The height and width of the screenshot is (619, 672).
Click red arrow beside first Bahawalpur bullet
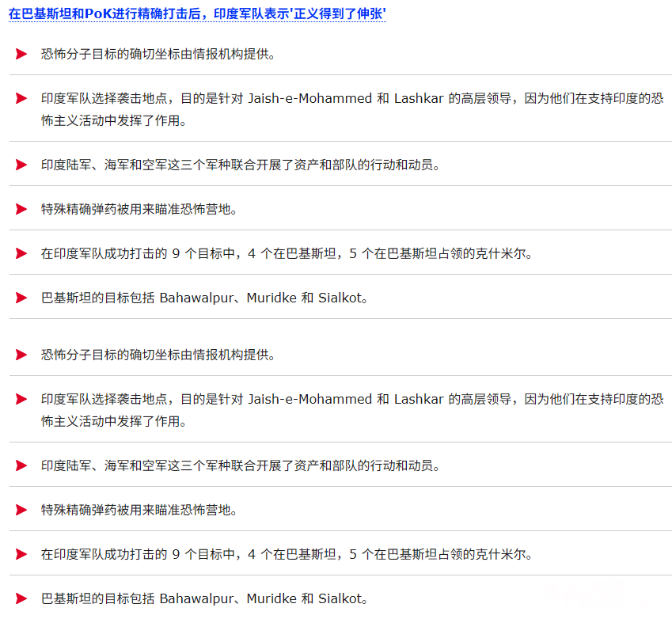[x=21, y=298]
